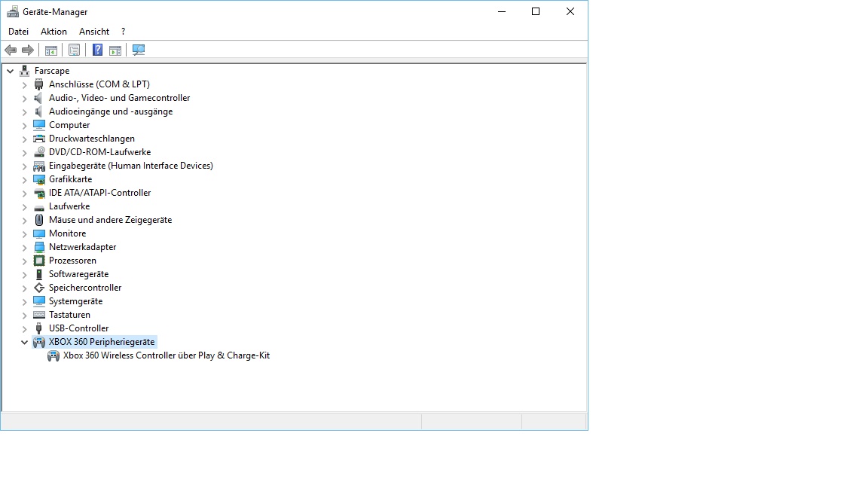868x488 pixels.
Task: Click the blue Help toolbar icon
Action: point(97,50)
